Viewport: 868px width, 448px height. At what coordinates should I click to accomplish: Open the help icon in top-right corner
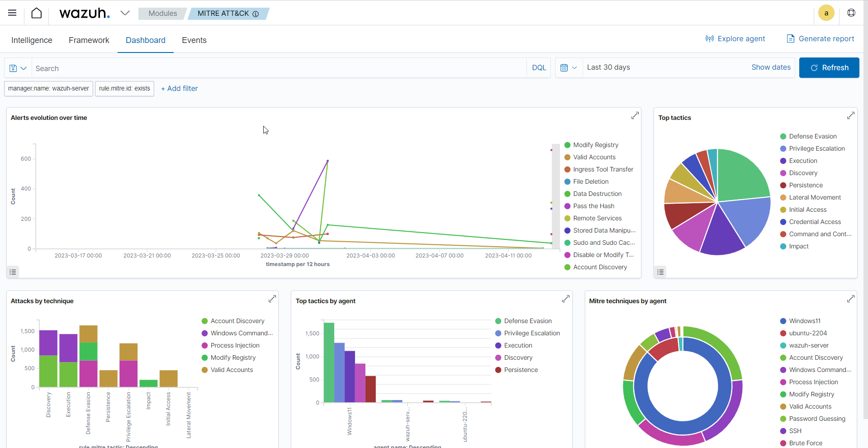[851, 13]
